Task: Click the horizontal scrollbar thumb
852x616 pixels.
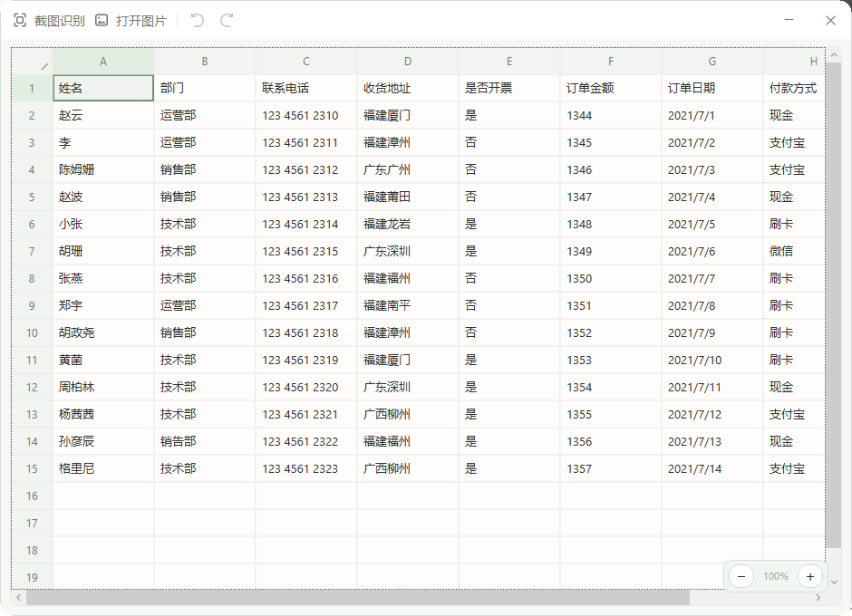Action: click(357, 598)
